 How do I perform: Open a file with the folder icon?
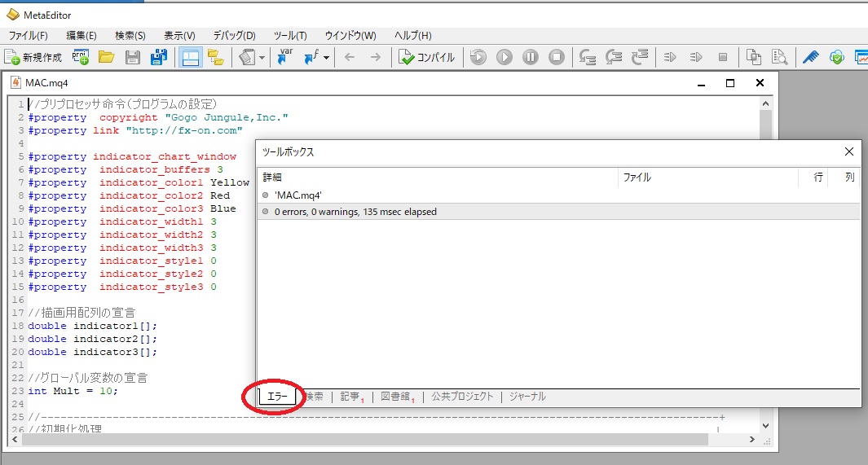106,57
